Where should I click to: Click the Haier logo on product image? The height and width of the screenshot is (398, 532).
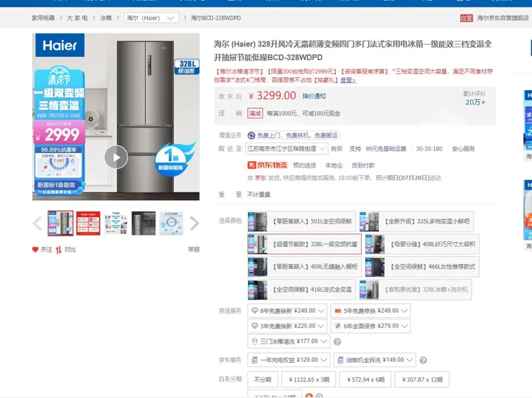(60, 45)
